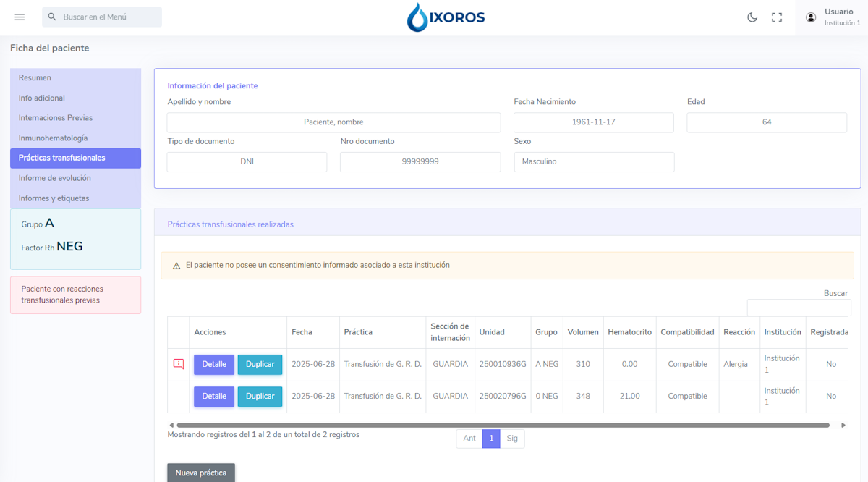Screen dimensions: 868x482
Task: Open Inmunohematología section
Action: (x=75, y=138)
